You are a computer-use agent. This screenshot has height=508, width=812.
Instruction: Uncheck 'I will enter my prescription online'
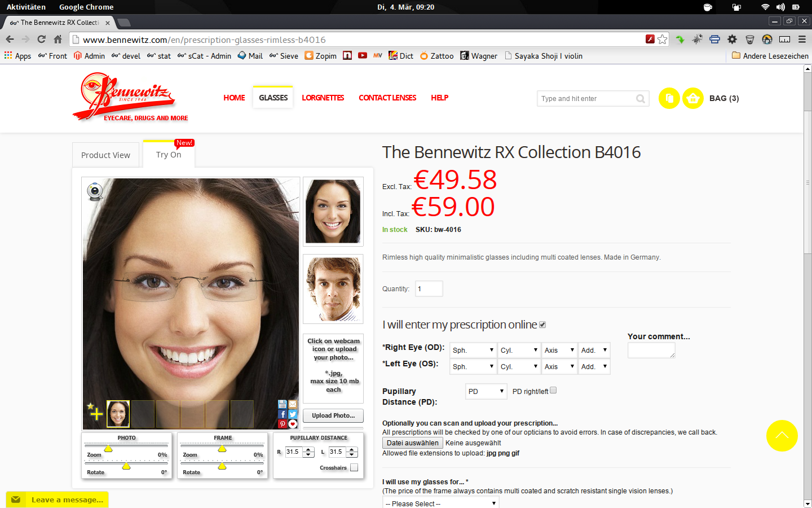(542, 324)
